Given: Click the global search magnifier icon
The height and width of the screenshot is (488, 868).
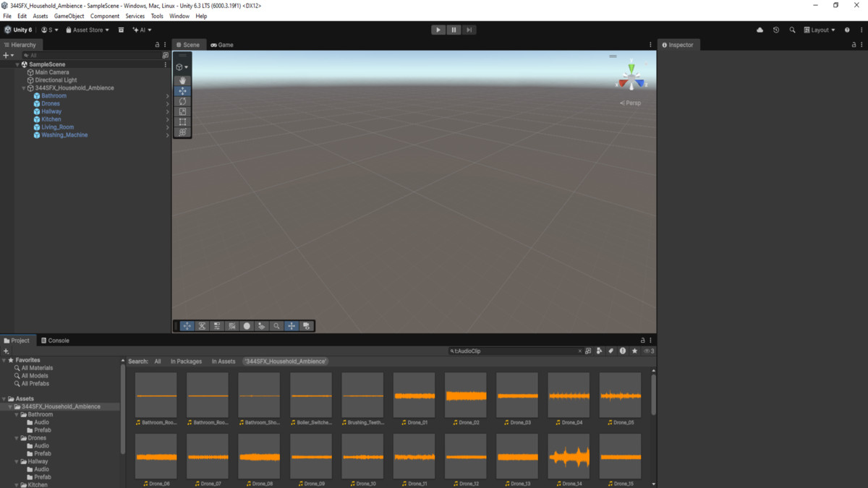Looking at the screenshot, I should coord(792,30).
